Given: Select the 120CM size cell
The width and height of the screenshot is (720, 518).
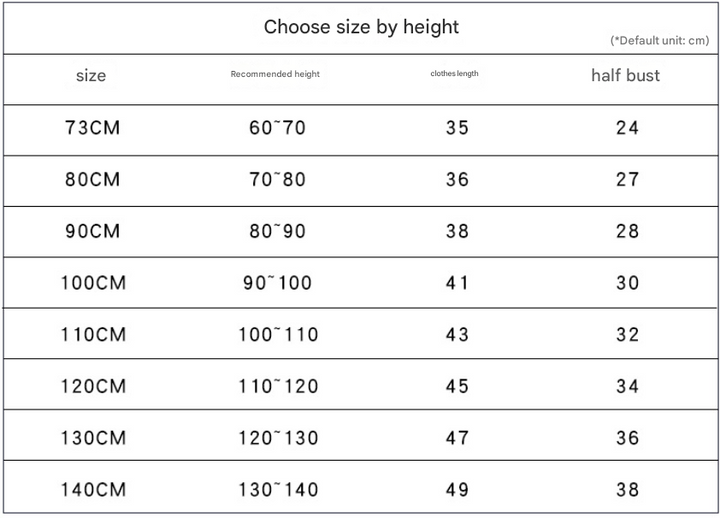Looking at the screenshot, I should [x=93, y=386].
